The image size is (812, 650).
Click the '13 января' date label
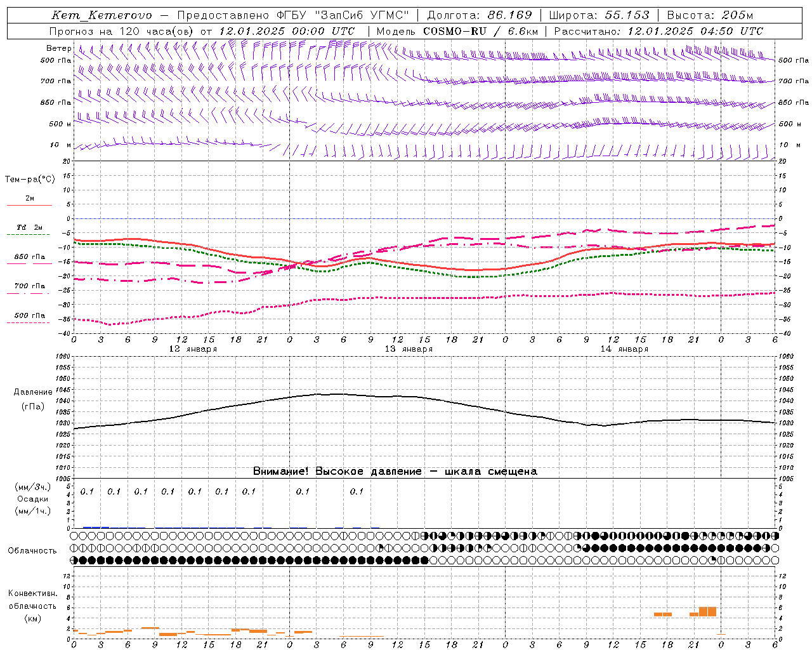[409, 349]
